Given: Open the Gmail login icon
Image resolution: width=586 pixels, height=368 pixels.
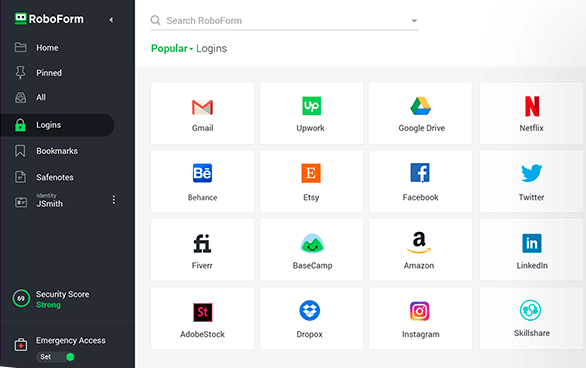Looking at the screenshot, I should coord(202,107).
